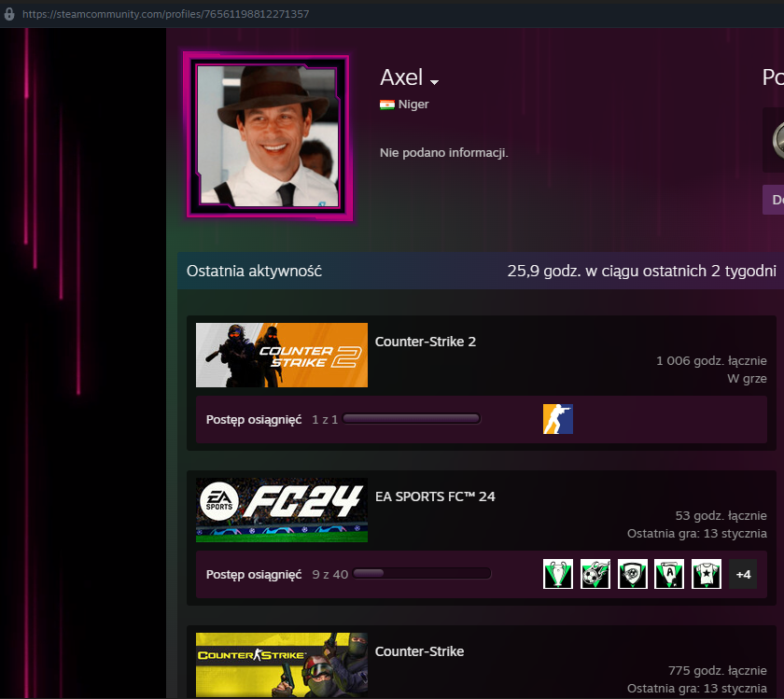Open the EA SPORTS FC 24 game banner
The height and width of the screenshot is (699, 784).
click(x=282, y=510)
